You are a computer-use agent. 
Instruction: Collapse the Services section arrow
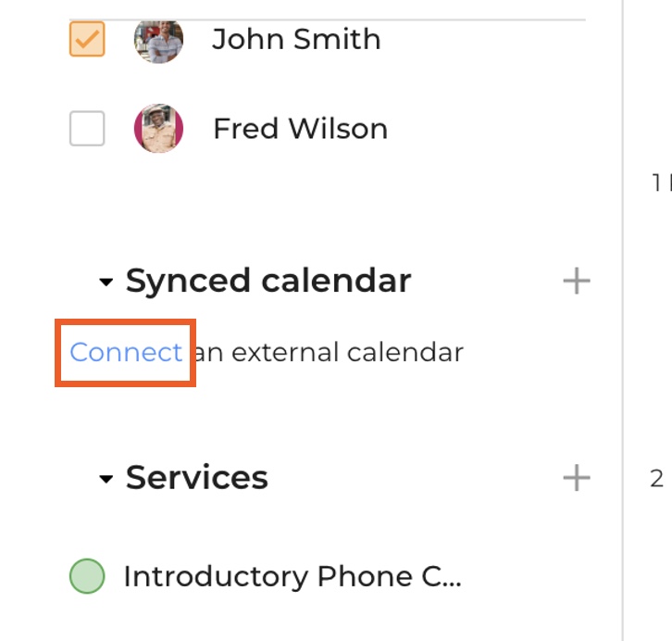[106, 479]
